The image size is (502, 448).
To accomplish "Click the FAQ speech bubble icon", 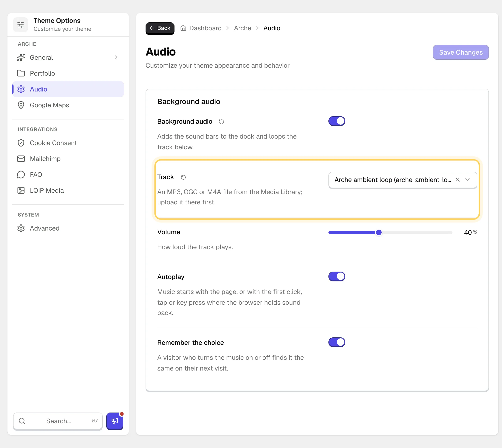I will (21, 175).
